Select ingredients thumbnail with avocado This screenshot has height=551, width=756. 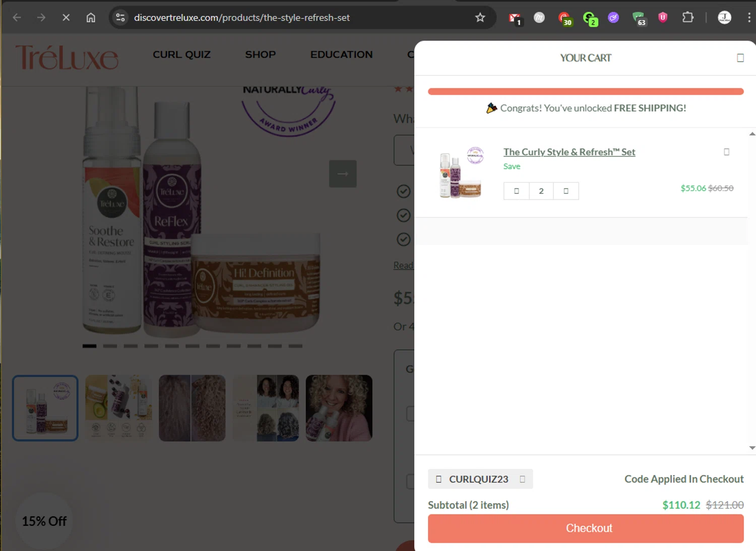pos(118,408)
